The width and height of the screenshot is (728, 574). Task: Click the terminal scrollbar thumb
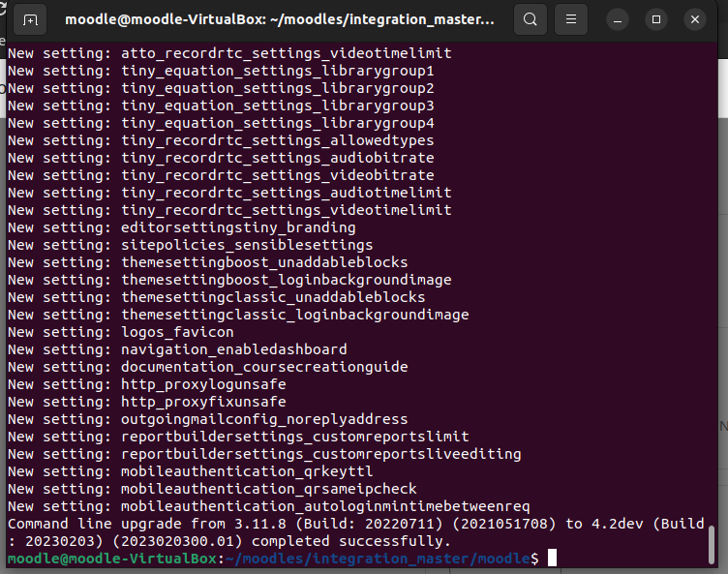click(711, 544)
